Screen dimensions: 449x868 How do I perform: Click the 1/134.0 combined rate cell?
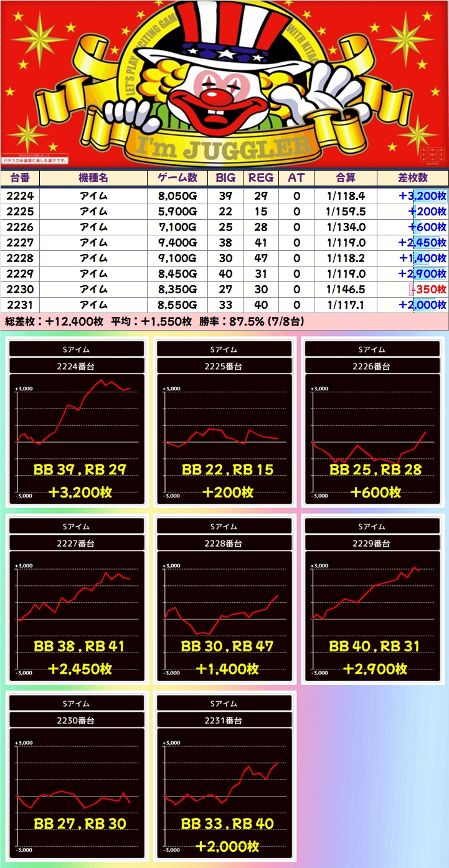tap(346, 227)
